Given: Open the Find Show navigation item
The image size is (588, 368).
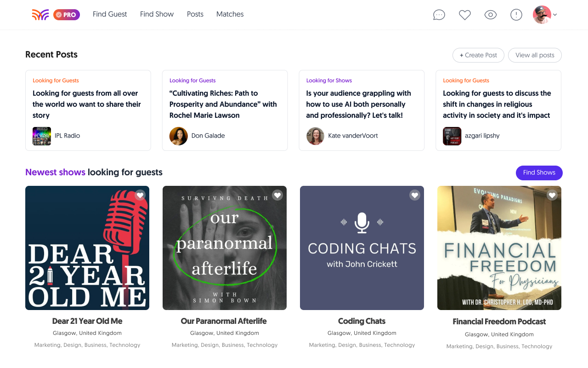Looking at the screenshot, I should pos(157,14).
